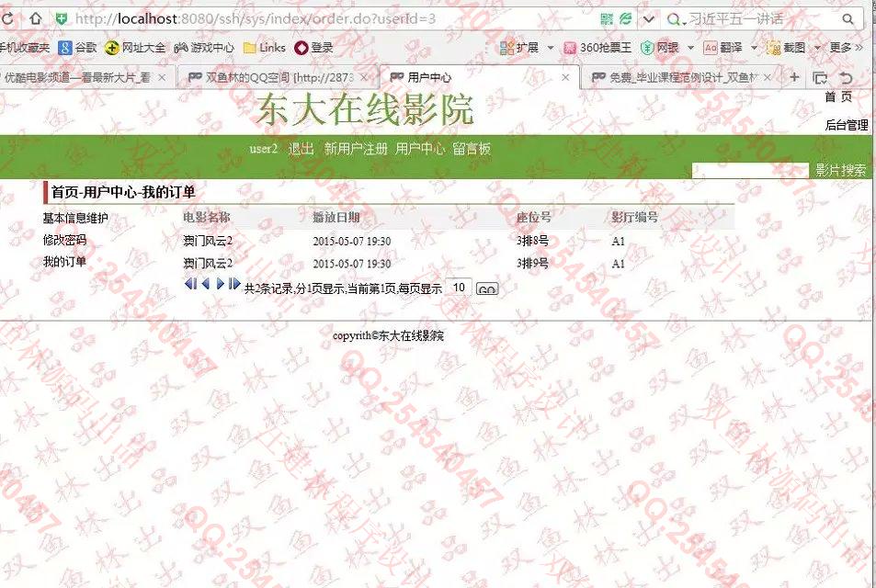
Task: Click the first page navigation icon
Action: click(x=190, y=284)
